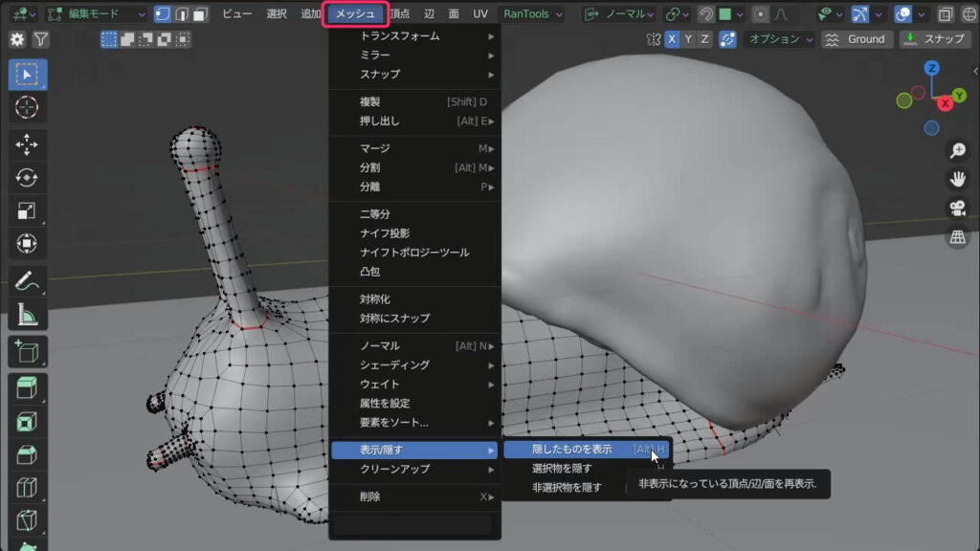Select the Inset Faces tool
The width and height of the screenshot is (980, 551).
27,422
